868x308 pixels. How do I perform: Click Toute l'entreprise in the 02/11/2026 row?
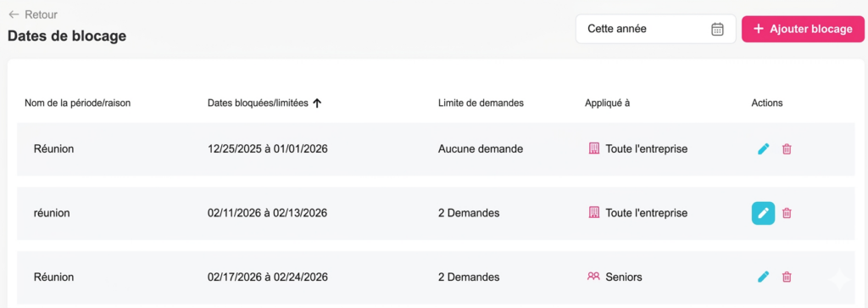647,213
